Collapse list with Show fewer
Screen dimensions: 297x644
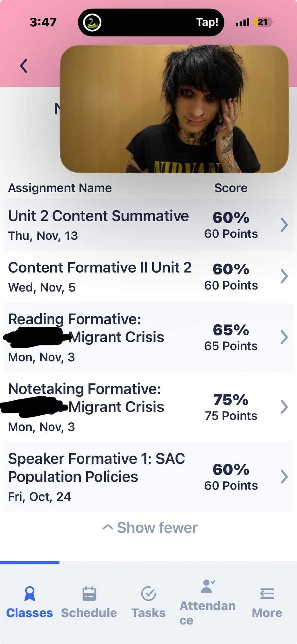tap(150, 528)
